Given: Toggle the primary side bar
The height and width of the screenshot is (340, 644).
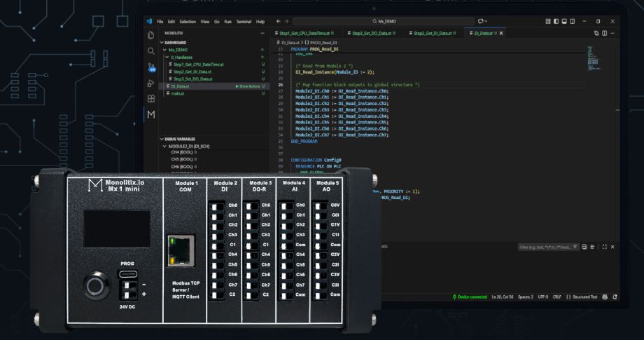Looking at the screenshot, I should tap(556, 21).
